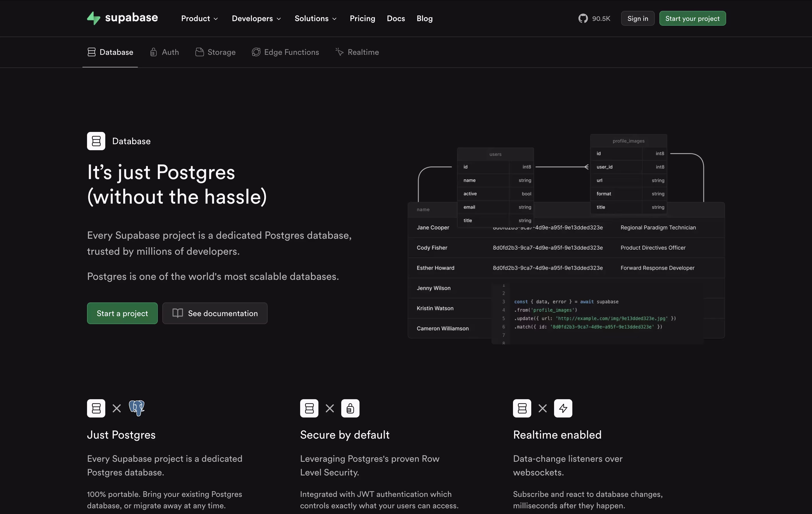
Task: Click the Start a project button
Action: click(122, 313)
